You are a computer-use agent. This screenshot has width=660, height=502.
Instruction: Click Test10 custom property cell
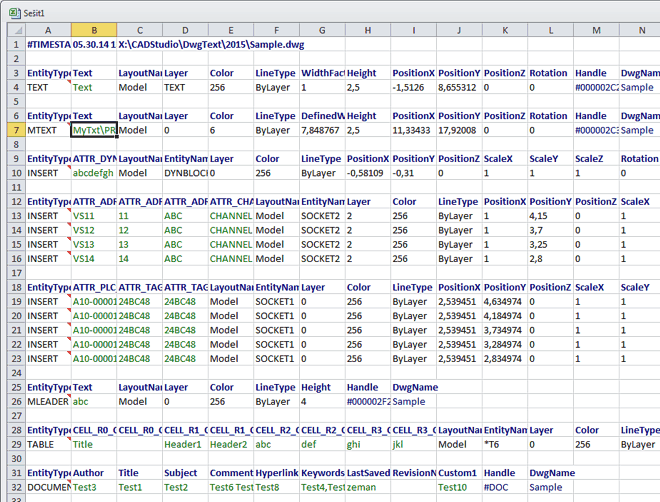pyautogui.click(x=459, y=487)
